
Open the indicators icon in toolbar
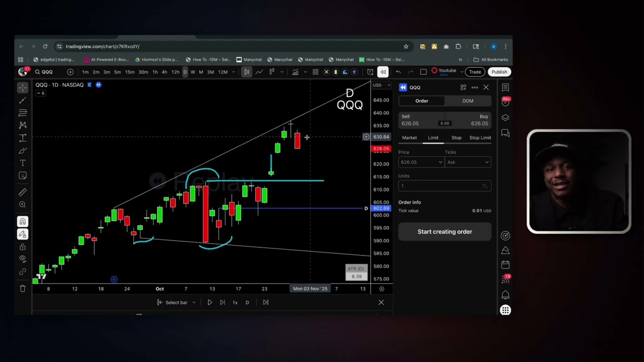295,72
